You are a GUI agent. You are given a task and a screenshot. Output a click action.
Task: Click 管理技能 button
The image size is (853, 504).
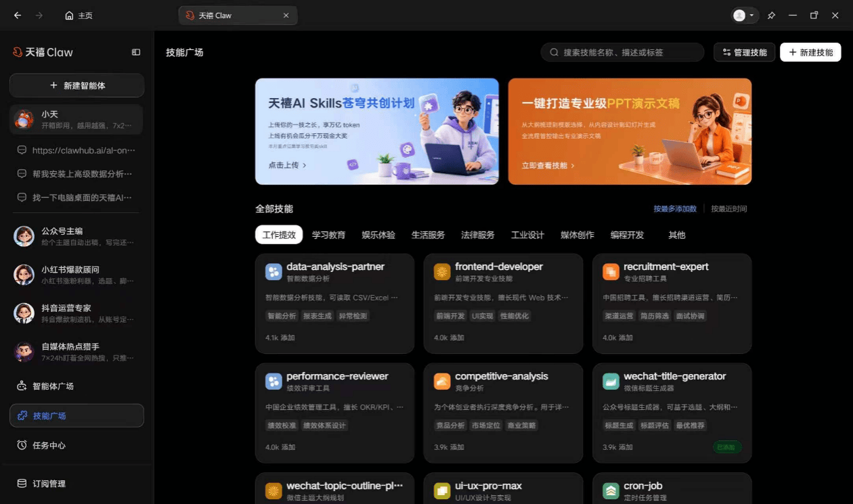[744, 52]
